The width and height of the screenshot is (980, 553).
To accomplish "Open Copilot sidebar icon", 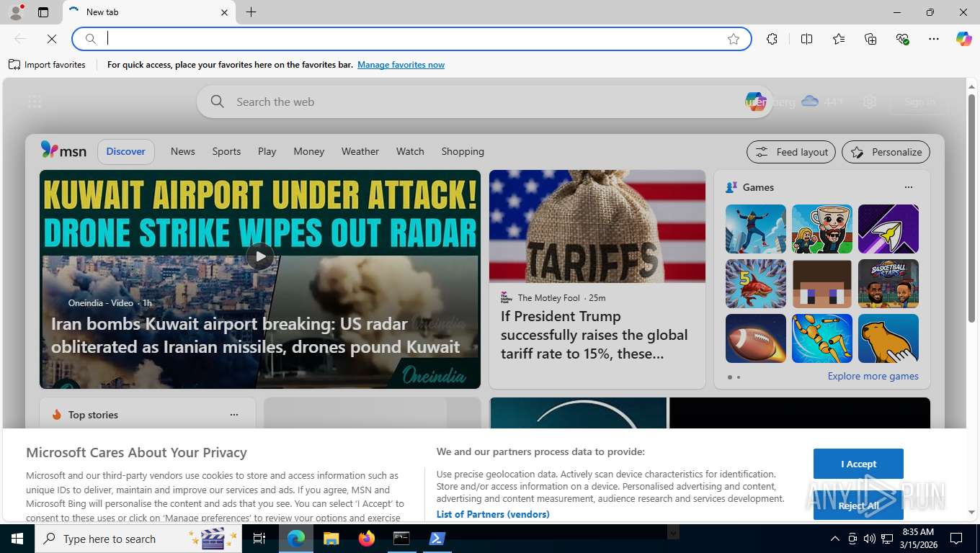I will point(964,39).
